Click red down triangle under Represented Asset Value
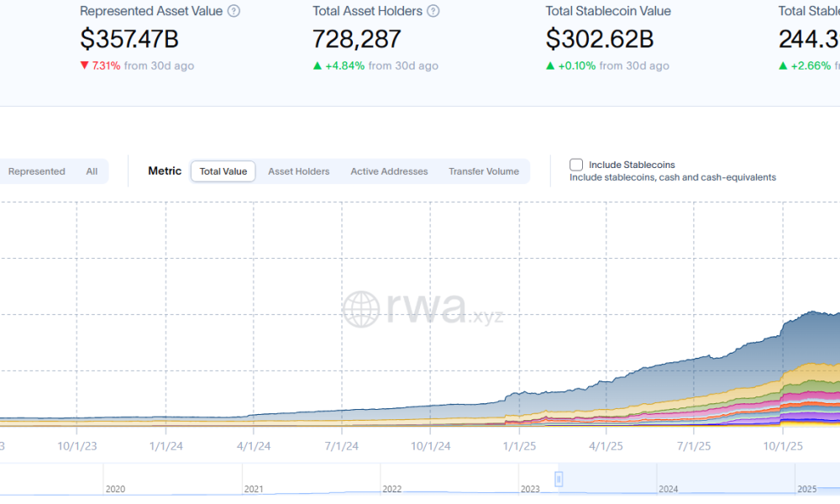Image resolution: width=840 pixels, height=504 pixels. coord(84,66)
